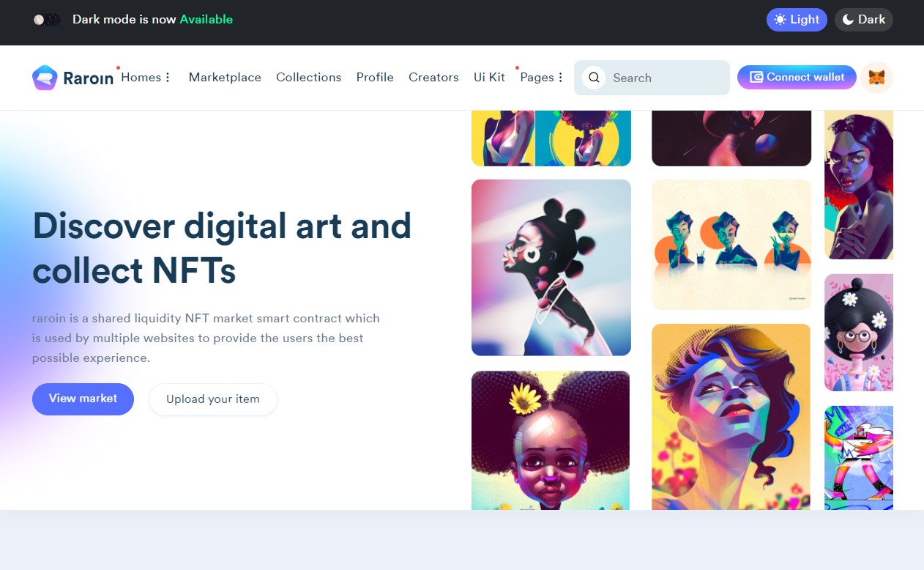
Task: Expand the Pages menu dropdown
Action: click(x=541, y=77)
